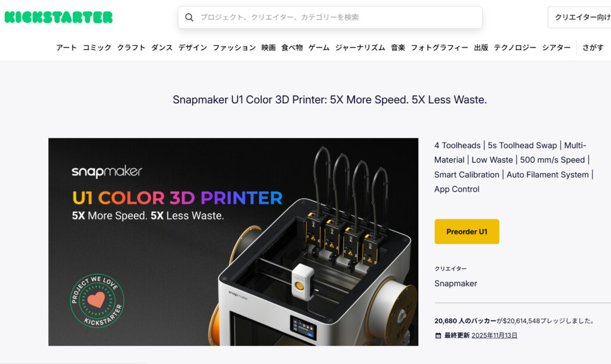This screenshot has width=611, height=364.
Task: Open the コミック category
Action: 97,48
